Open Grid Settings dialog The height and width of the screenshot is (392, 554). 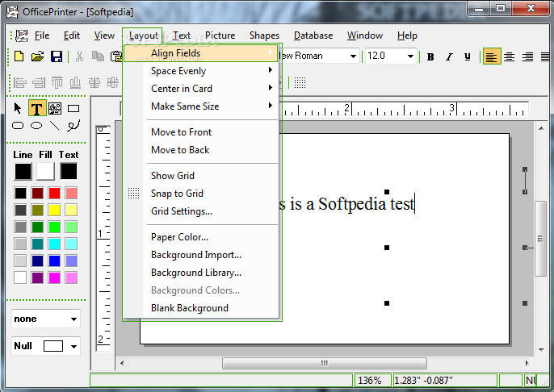pos(201,211)
